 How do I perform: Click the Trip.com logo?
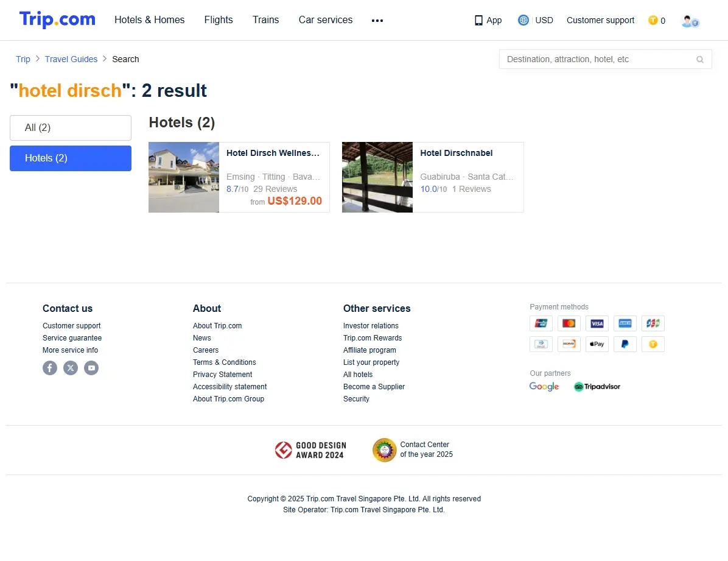tap(57, 19)
